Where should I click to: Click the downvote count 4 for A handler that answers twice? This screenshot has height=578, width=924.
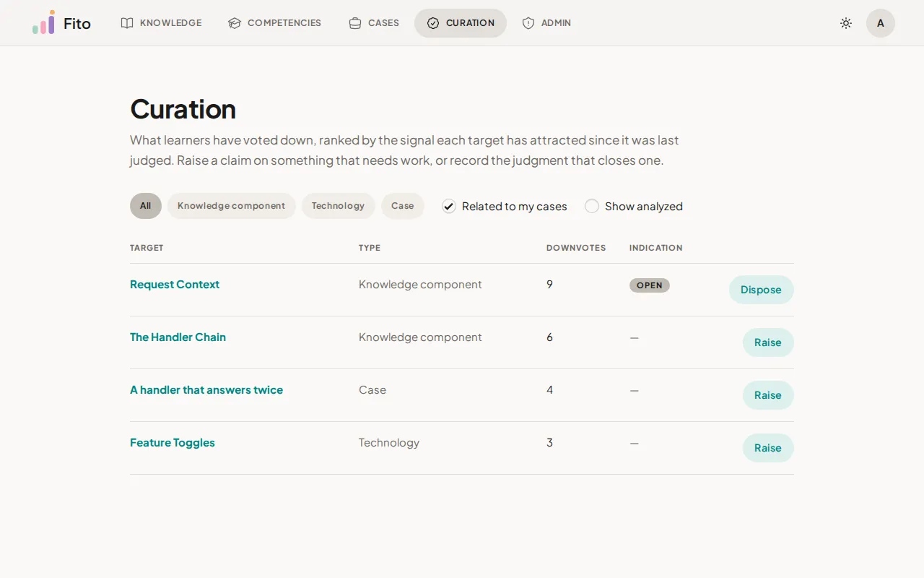tap(549, 390)
